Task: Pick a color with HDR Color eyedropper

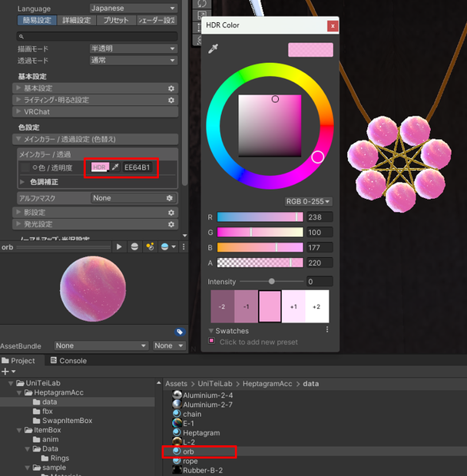Action: 213,48
